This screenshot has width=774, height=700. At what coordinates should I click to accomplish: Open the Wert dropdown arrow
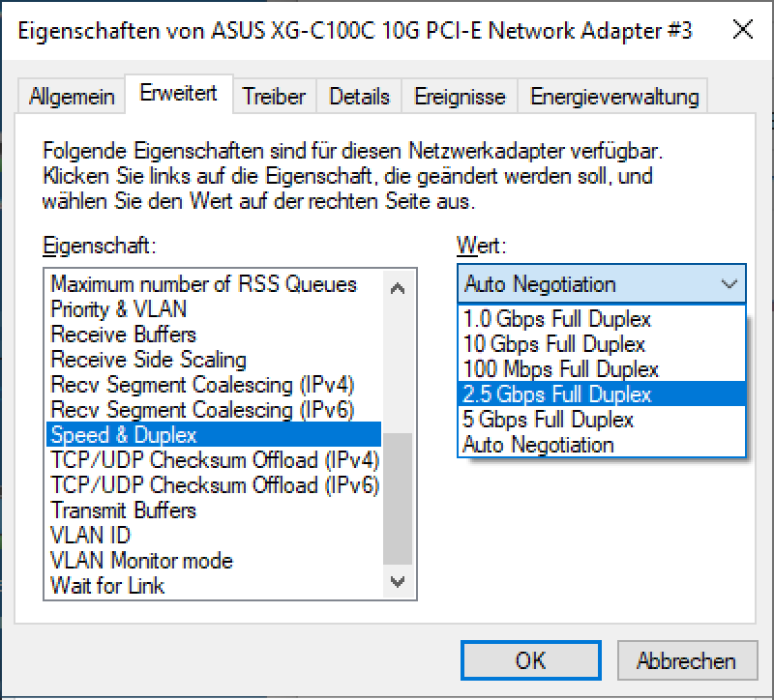click(x=729, y=284)
